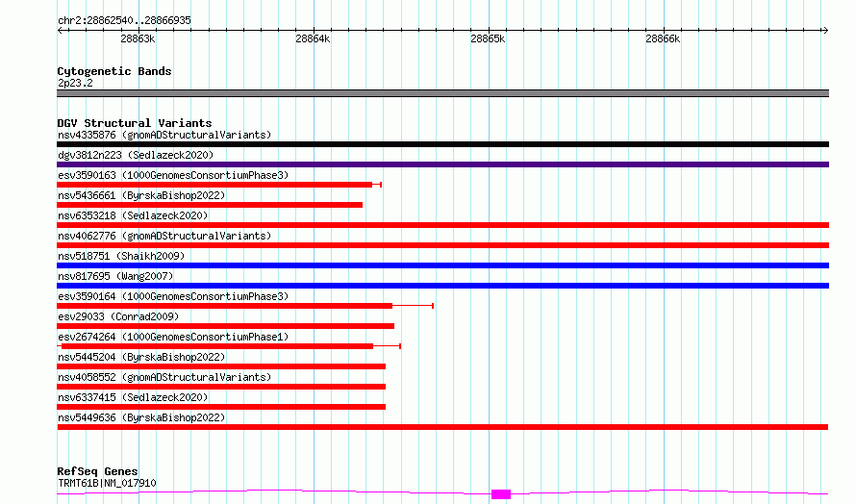The height and width of the screenshot is (504, 856).
Task: Click the chr2:28862540..28866935 coordinate label
Action: point(124,21)
